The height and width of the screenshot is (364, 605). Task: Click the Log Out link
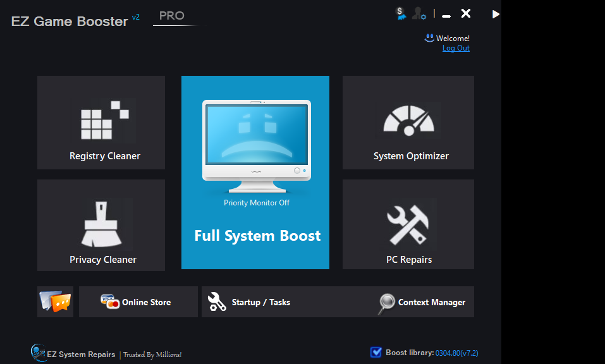pos(456,48)
